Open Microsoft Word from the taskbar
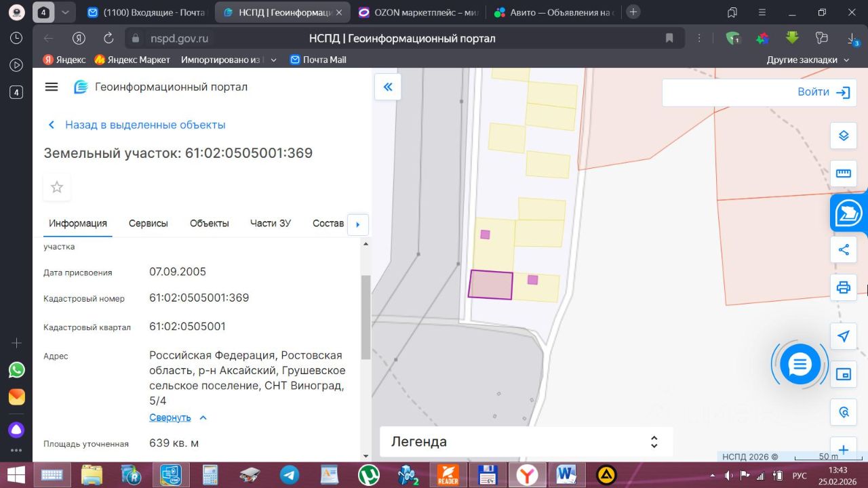 coord(566,474)
